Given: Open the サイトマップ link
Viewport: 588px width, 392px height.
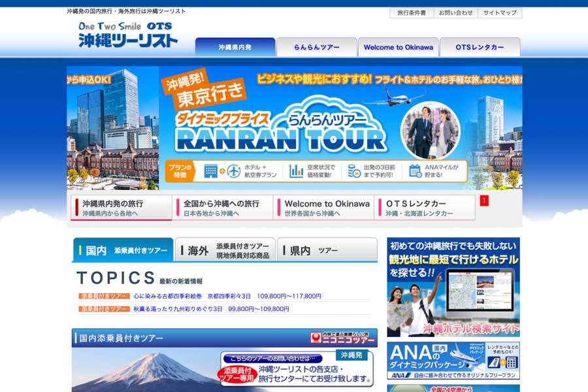Looking at the screenshot, I should (500, 13).
